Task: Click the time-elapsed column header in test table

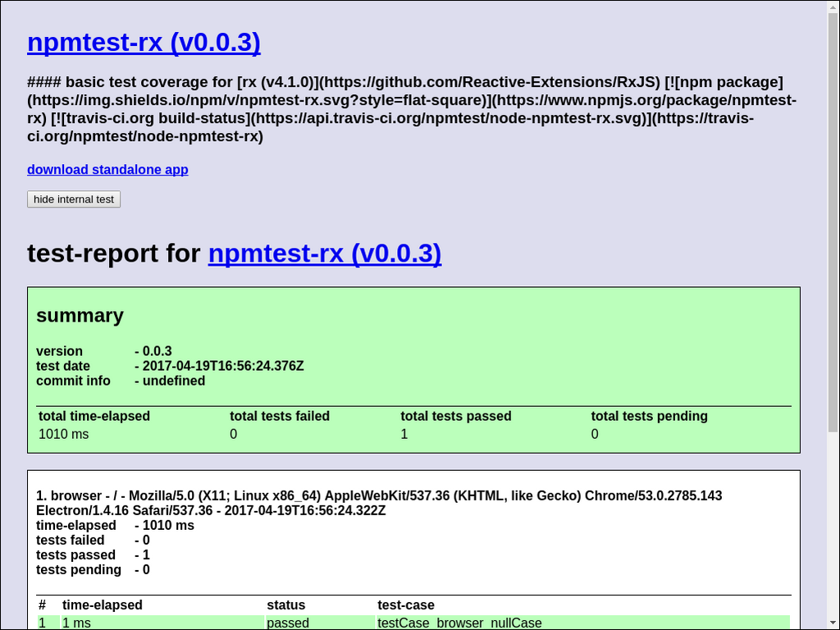Action: click(x=103, y=605)
